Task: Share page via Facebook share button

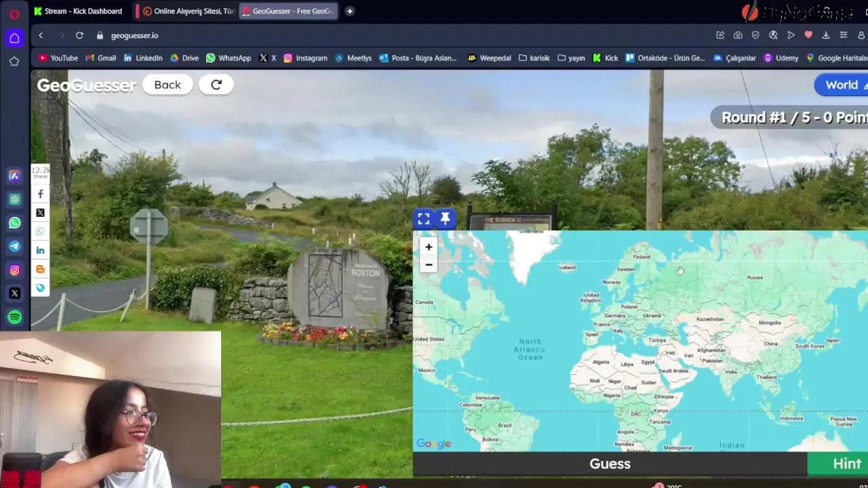Action: coord(40,194)
